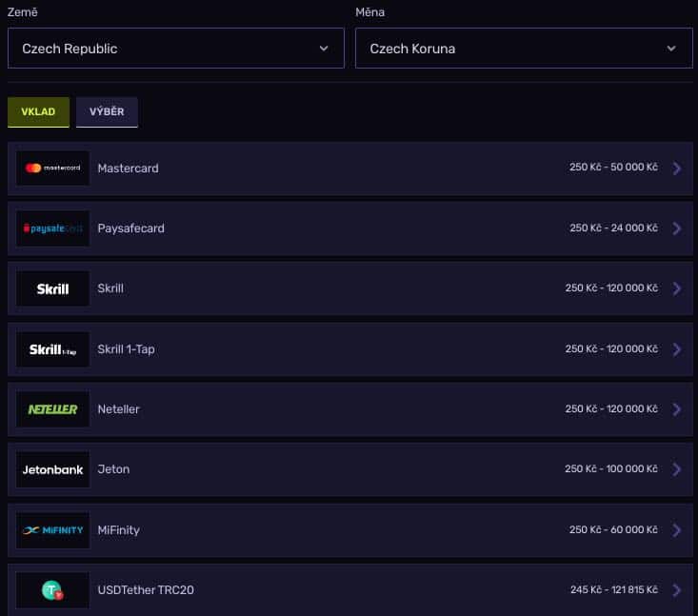Click the Neteller payment method name
This screenshot has height=616, width=698.
[x=118, y=409]
